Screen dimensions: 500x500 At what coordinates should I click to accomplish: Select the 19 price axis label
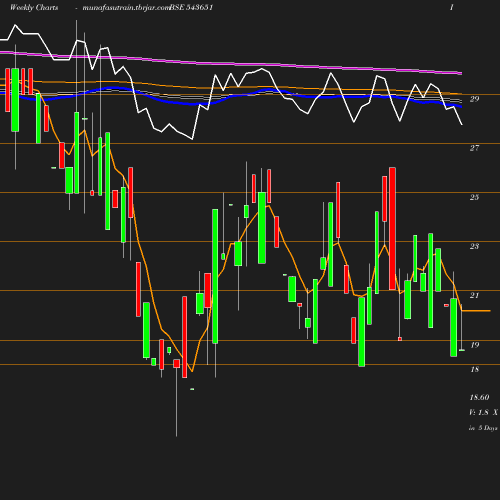474,345
